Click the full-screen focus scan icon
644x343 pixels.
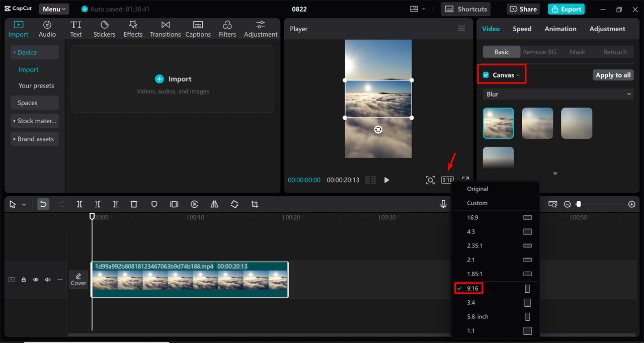[430, 180]
